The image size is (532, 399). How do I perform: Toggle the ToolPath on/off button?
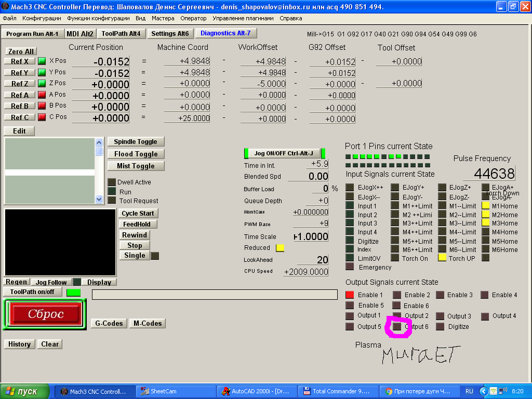tap(32, 291)
